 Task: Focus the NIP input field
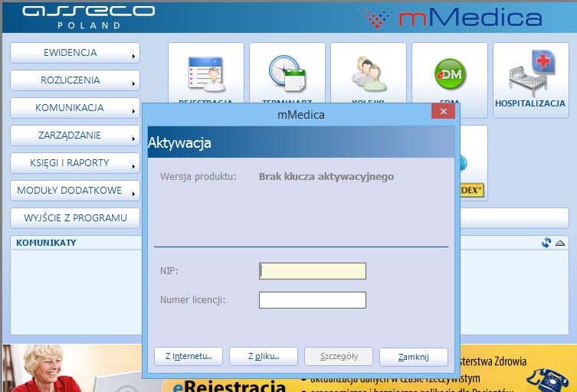tap(313, 271)
